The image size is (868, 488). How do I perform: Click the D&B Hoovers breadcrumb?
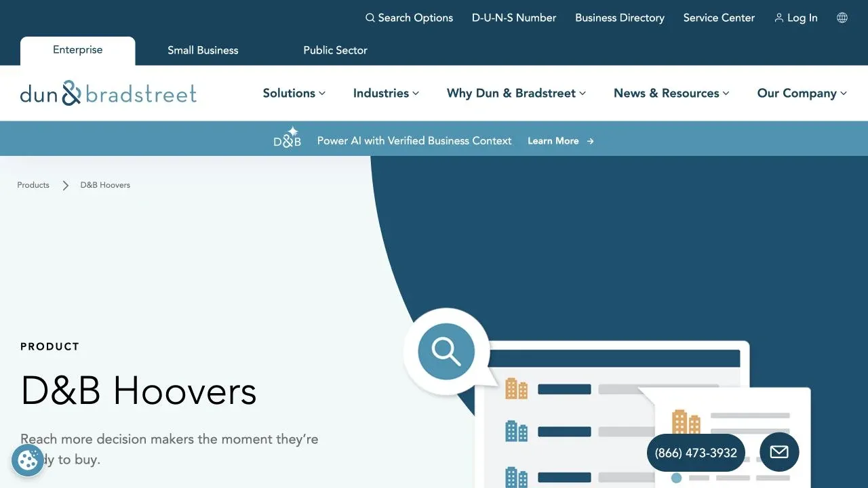click(x=105, y=185)
